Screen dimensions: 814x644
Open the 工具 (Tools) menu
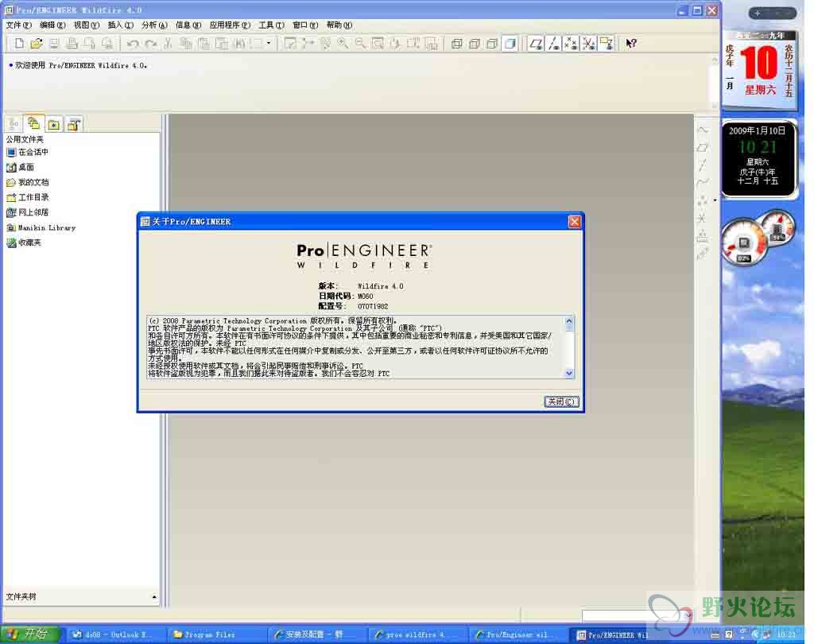point(272,25)
